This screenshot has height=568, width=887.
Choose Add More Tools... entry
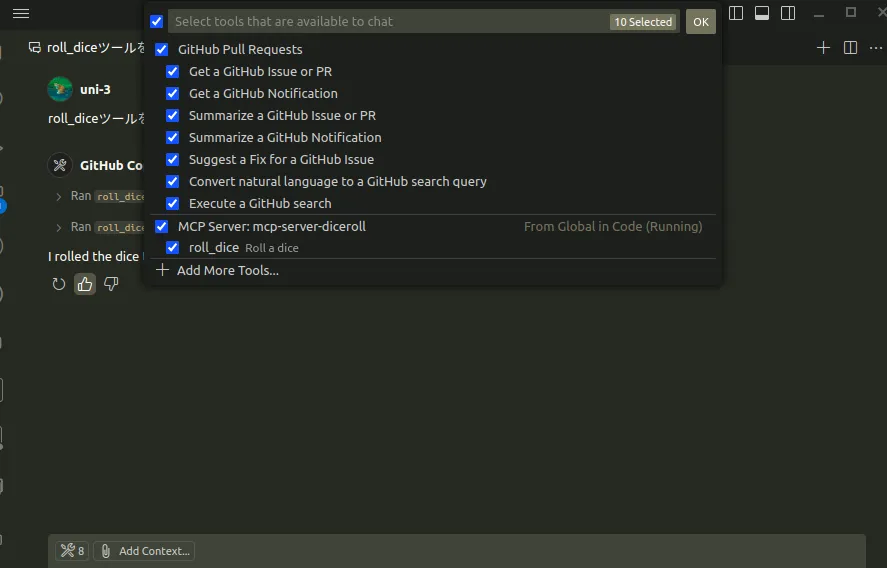point(227,270)
